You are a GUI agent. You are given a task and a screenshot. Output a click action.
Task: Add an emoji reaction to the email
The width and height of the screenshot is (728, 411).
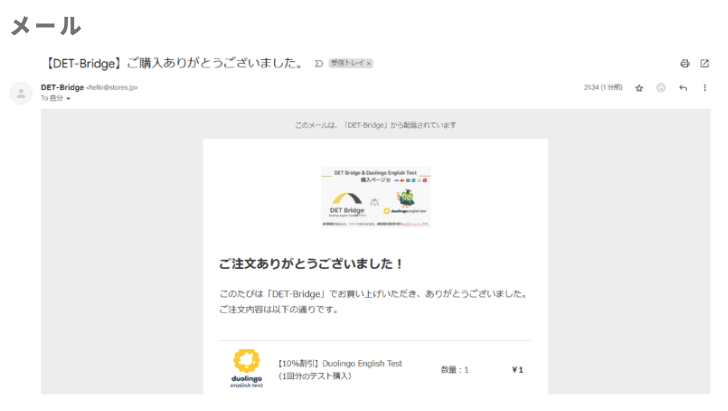point(661,88)
